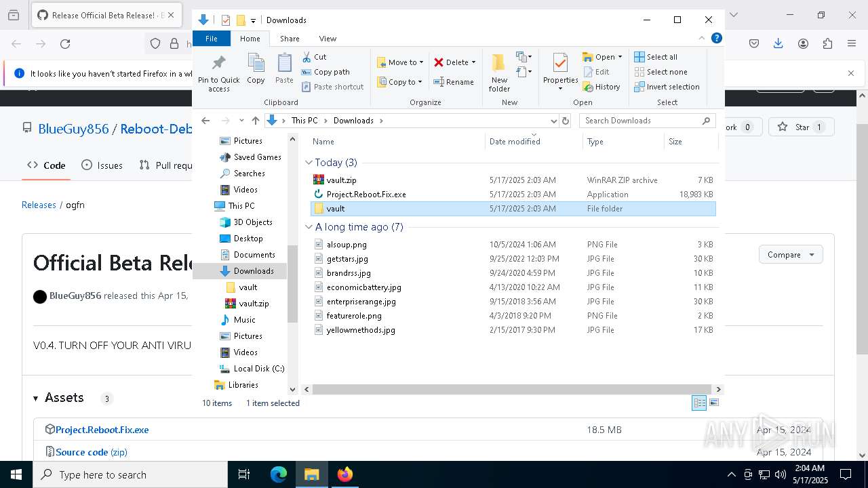Screen dimensions: 868x488
Task: Click Cut in Clipboard group
Action: [x=314, y=57]
